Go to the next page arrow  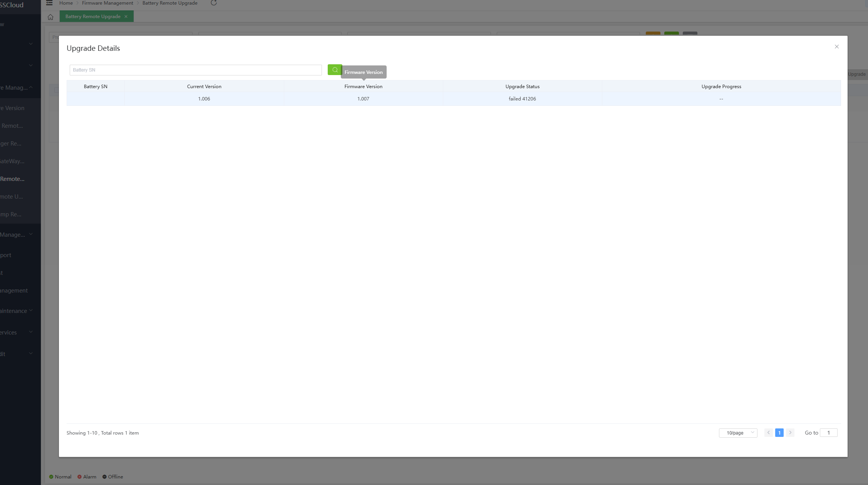[x=790, y=433]
